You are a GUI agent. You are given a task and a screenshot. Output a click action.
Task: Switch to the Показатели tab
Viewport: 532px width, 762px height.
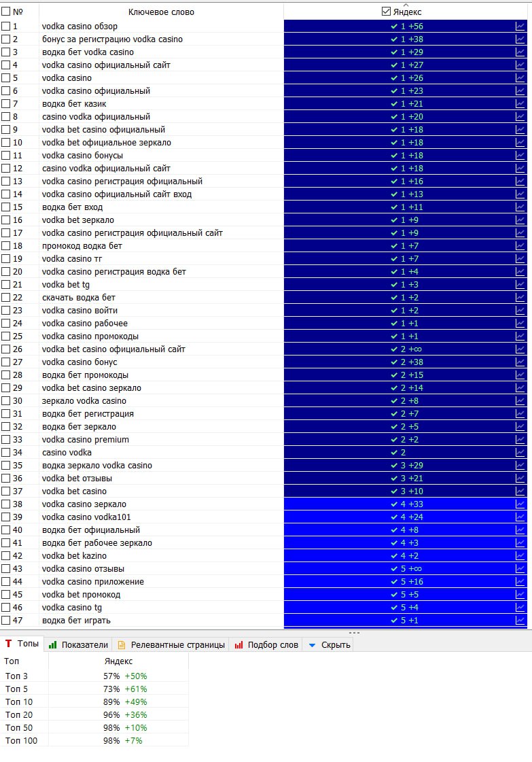(78, 645)
